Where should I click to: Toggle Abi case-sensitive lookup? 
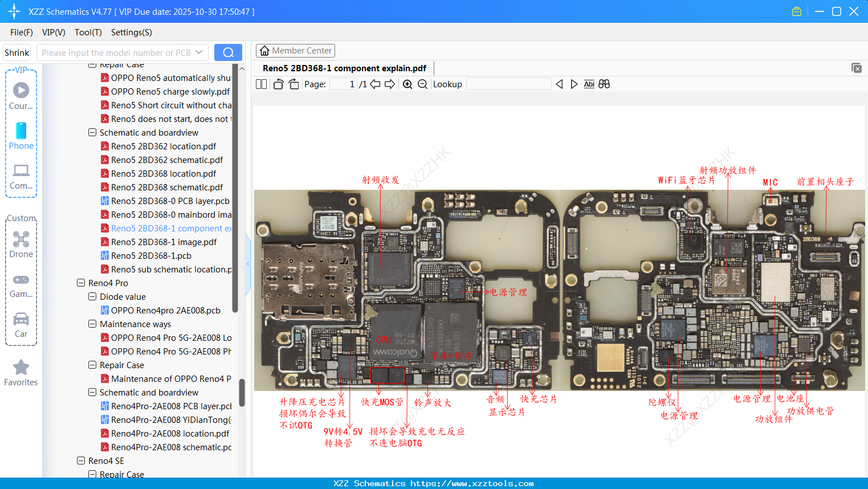589,84
